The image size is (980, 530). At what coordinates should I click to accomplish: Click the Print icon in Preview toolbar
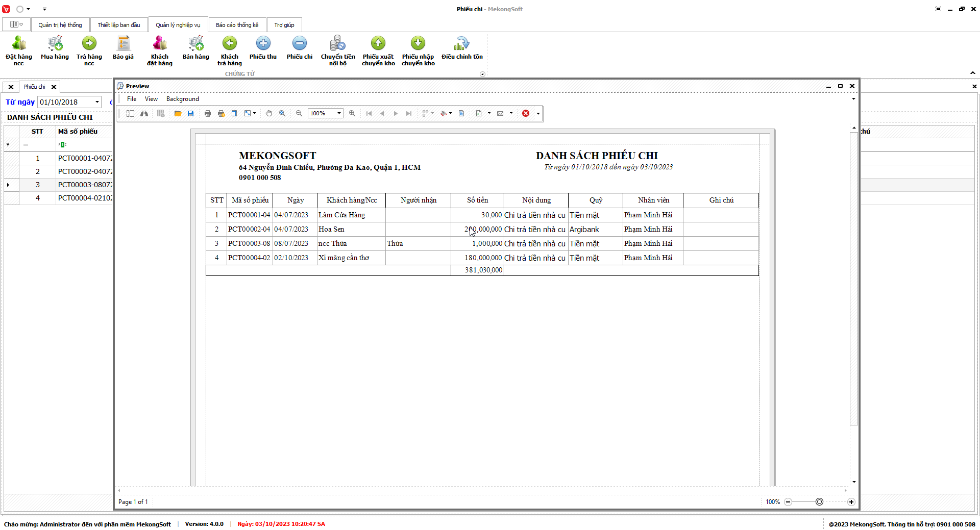coord(208,114)
